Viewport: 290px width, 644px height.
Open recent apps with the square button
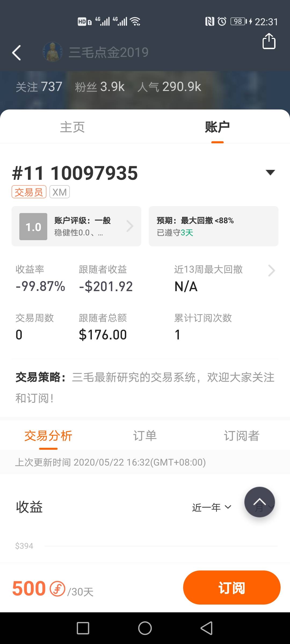coord(83,628)
